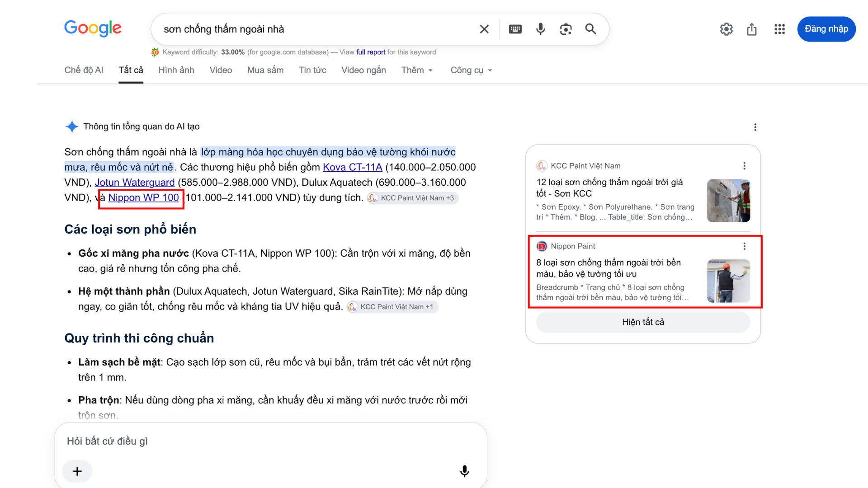This screenshot has width=868, height=488.
Task: Click the bold text Hệ một thành phần
Action: coord(124,291)
